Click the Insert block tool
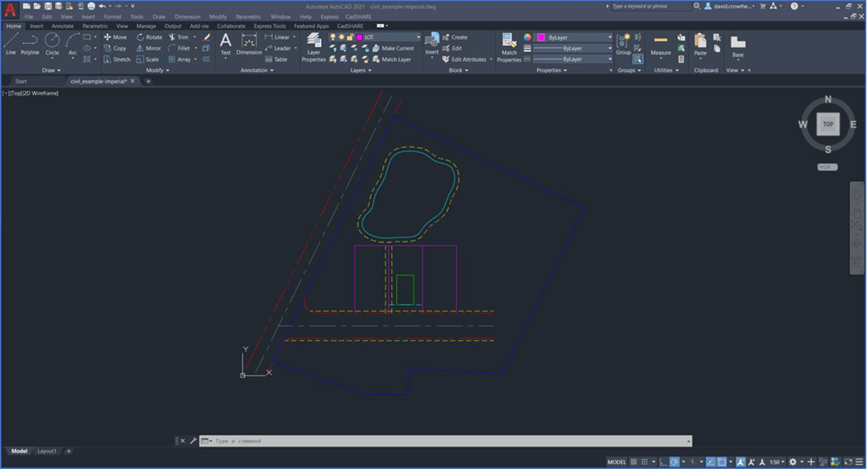Screen dimensions: 868x469 point(432,44)
